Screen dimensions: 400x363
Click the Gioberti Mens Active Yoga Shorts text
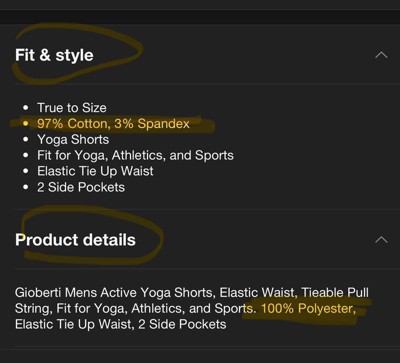(x=116, y=293)
